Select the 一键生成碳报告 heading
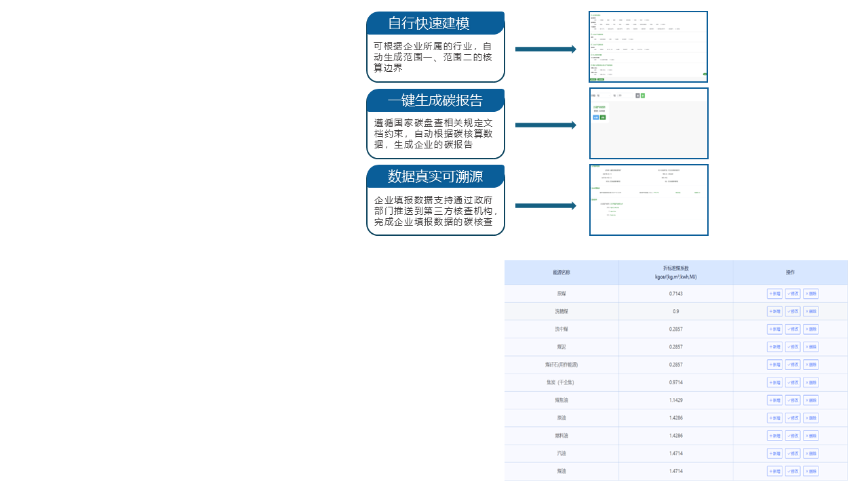Viewport: 868px width, 488px height. click(x=435, y=100)
